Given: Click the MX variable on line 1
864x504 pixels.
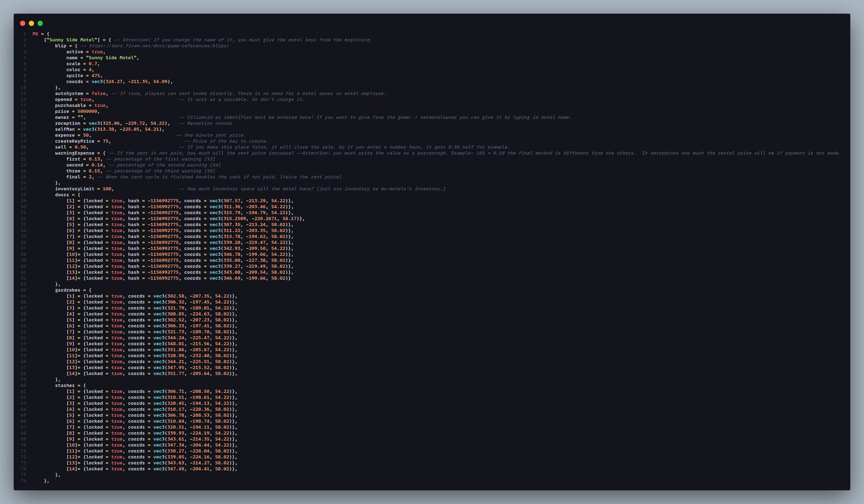Looking at the screenshot, I should pyautogui.click(x=35, y=34).
